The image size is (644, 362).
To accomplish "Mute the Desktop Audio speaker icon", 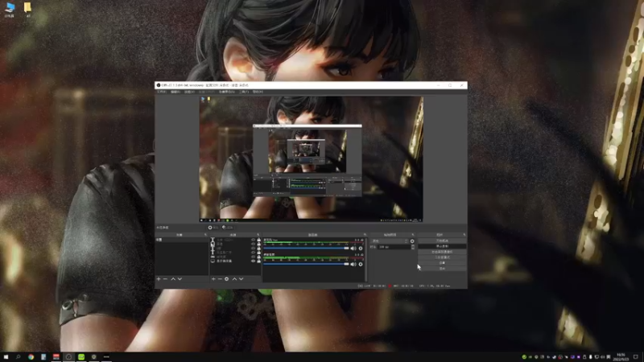I will pyautogui.click(x=353, y=265).
